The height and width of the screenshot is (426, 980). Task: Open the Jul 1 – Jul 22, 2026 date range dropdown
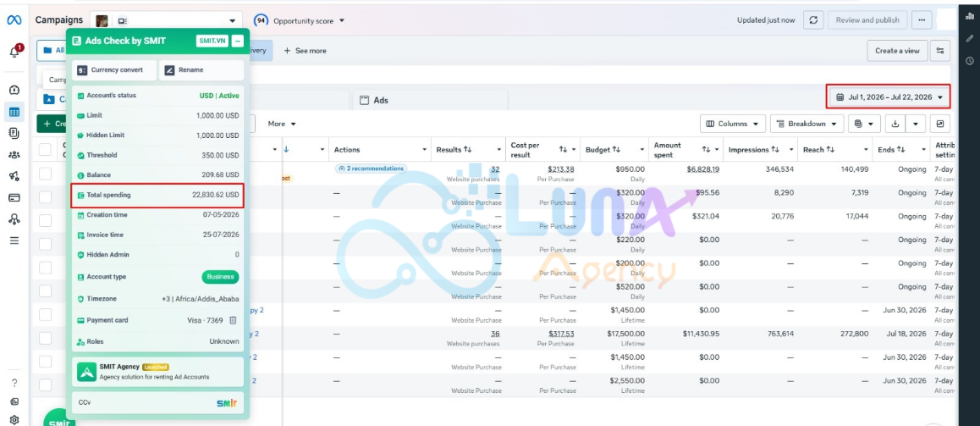click(889, 97)
